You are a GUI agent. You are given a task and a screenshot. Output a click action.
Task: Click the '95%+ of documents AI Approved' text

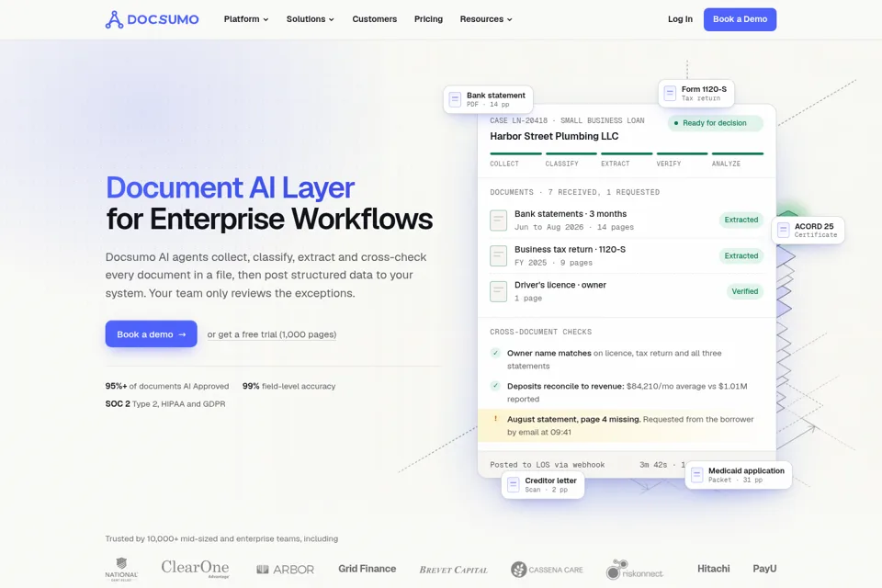(167, 386)
